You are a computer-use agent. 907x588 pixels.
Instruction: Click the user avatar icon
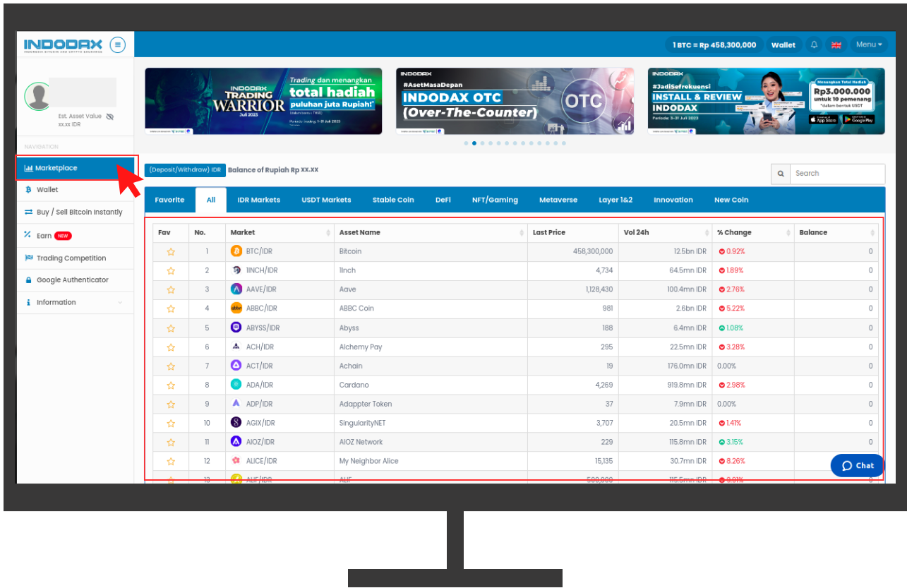click(38, 97)
